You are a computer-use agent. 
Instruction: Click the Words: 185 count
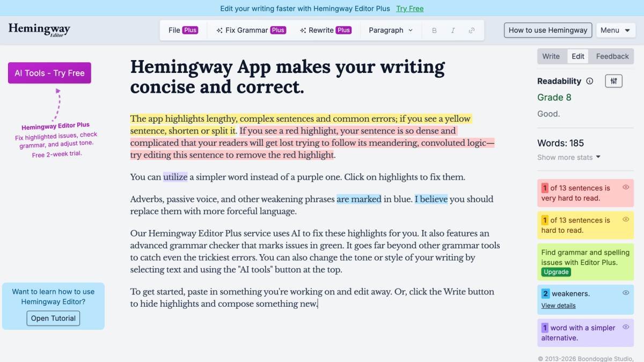pos(560,143)
